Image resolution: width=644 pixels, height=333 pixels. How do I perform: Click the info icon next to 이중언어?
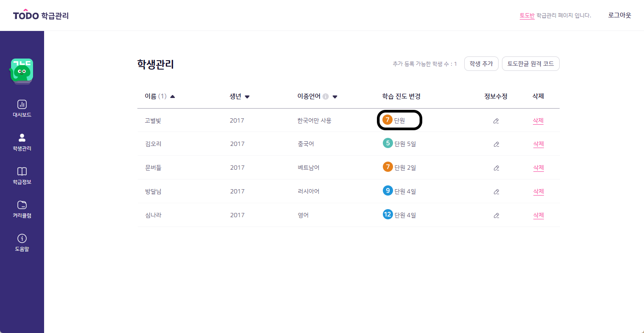(326, 97)
